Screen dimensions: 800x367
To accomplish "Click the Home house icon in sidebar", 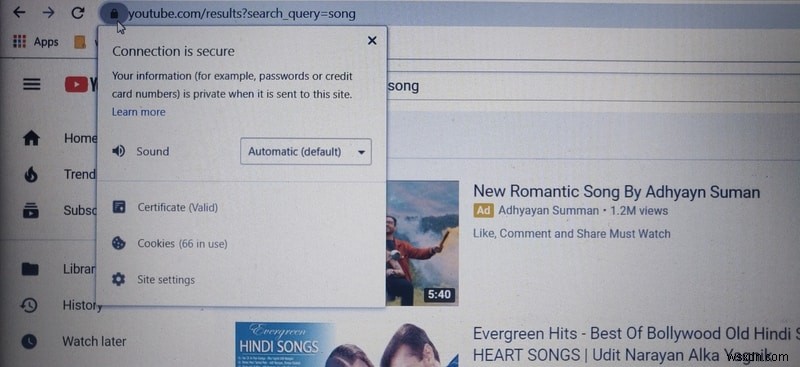I will [x=31, y=138].
